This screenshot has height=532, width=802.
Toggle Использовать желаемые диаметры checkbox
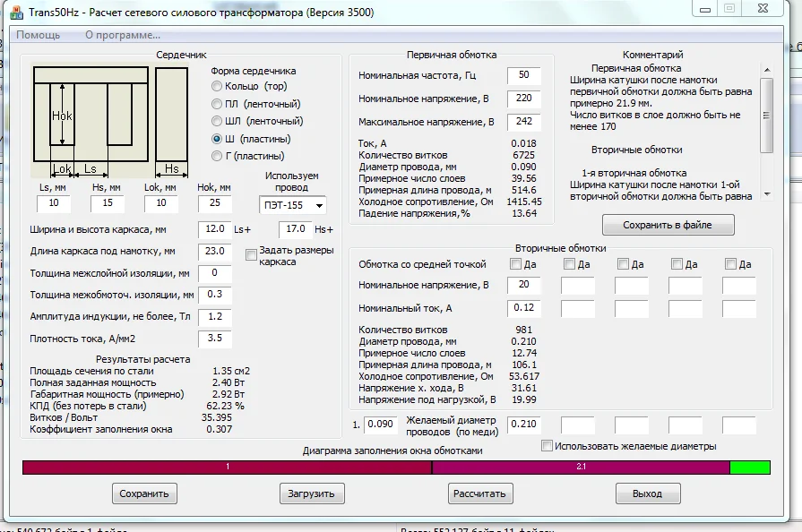547,446
